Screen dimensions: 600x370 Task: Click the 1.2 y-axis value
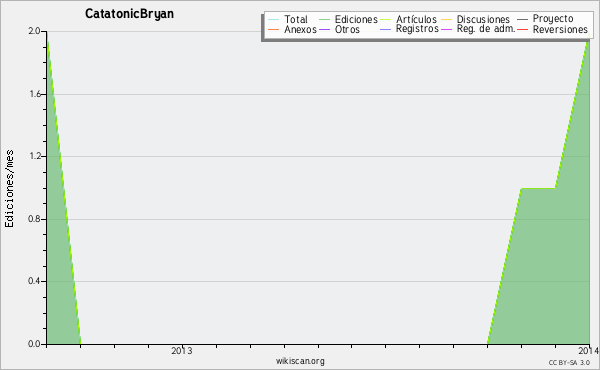tap(34, 156)
